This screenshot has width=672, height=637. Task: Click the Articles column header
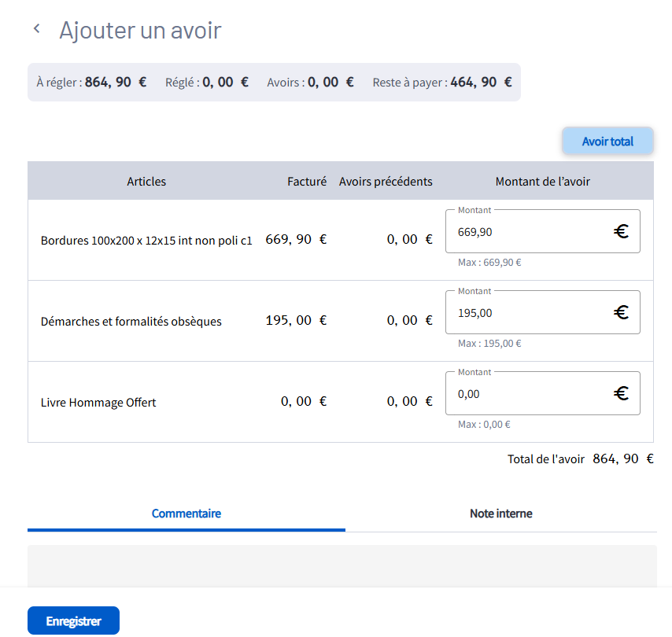(x=146, y=182)
